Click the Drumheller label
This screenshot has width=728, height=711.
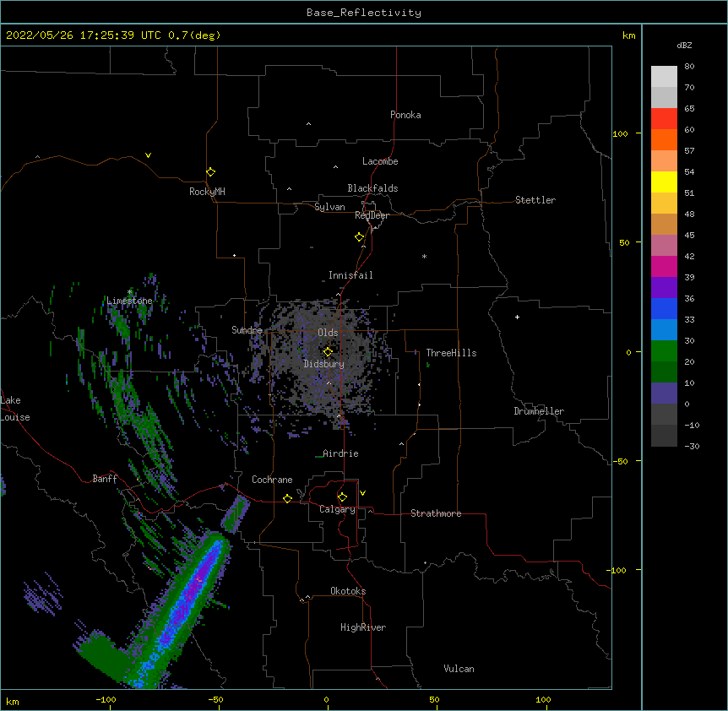pos(539,411)
